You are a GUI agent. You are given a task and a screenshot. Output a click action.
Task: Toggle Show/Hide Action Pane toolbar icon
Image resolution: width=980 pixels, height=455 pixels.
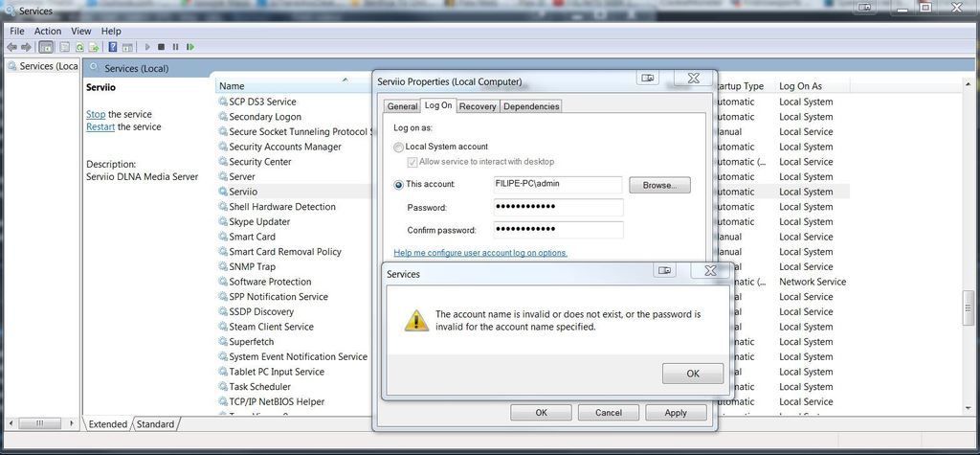pyautogui.click(x=127, y=47)
